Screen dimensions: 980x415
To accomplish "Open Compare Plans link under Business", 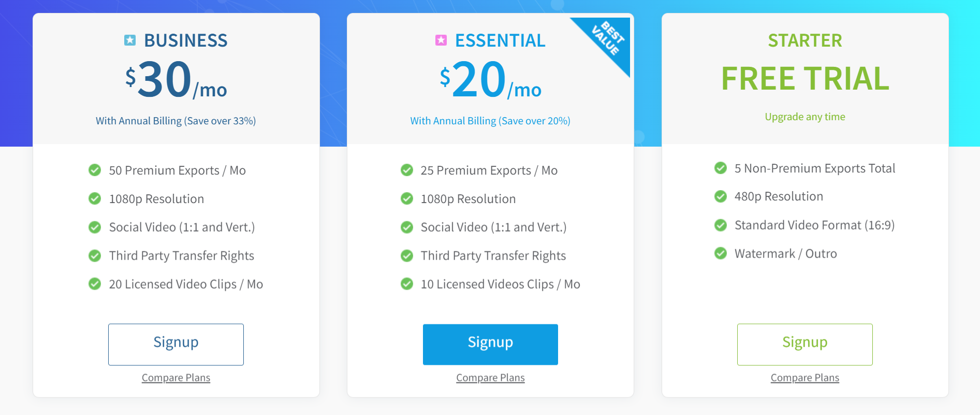I will point(176,378).
